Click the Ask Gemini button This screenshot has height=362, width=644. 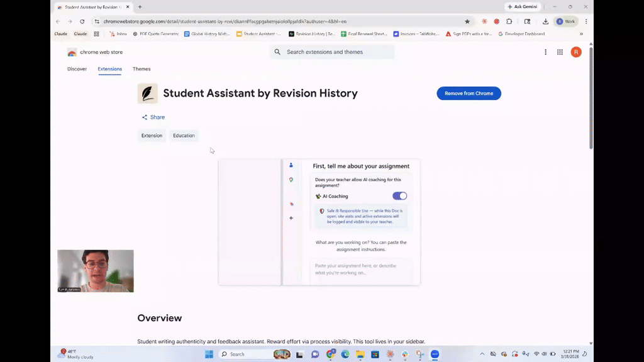coord(523,6)
